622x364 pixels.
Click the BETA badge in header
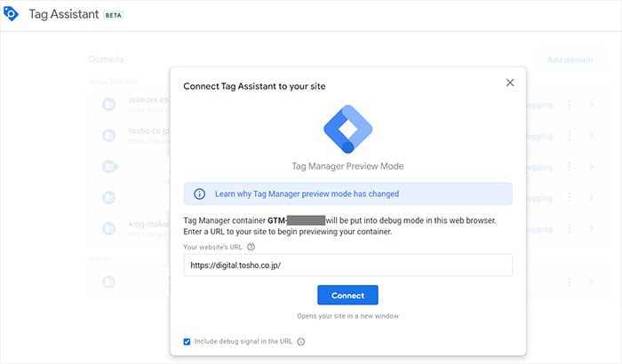click(x=113, y=15)
